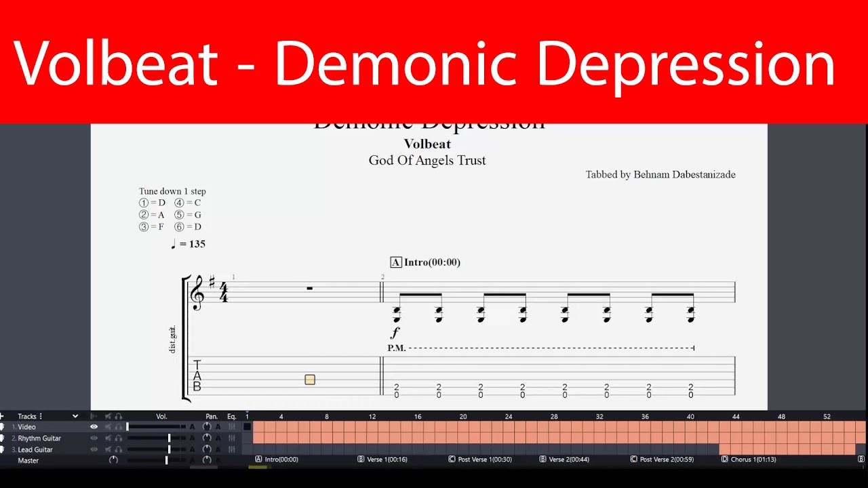The image size is (868, 488).
Task: Click album title 'God Of Angels Trust'
Action: click(427, 161)
